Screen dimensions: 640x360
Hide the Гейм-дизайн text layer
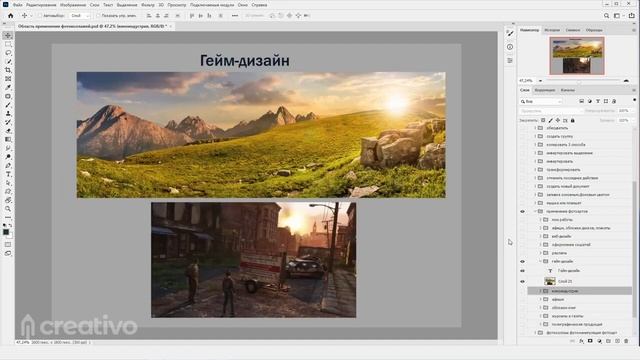(522, 271)
